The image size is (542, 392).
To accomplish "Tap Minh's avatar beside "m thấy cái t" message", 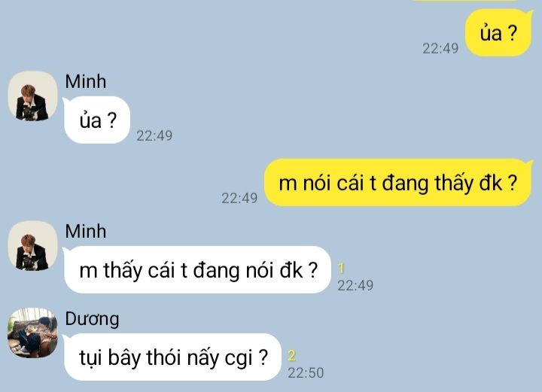I will 33,245.
